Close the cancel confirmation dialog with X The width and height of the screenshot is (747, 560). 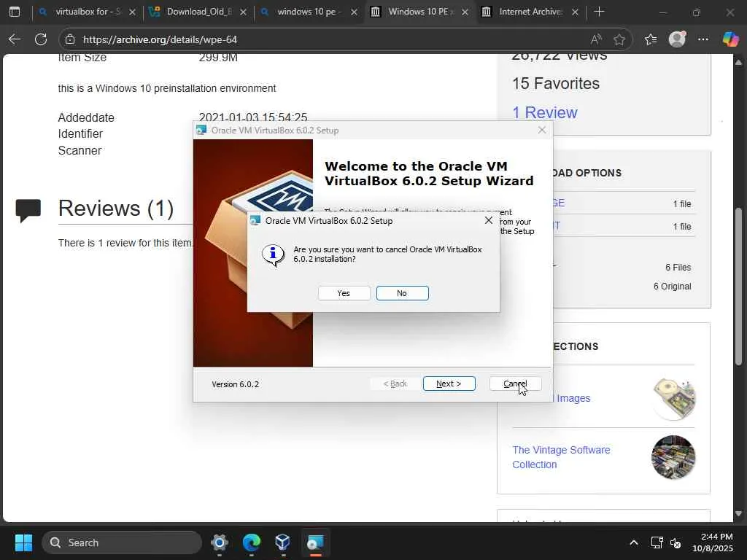(x=488, y=220)
